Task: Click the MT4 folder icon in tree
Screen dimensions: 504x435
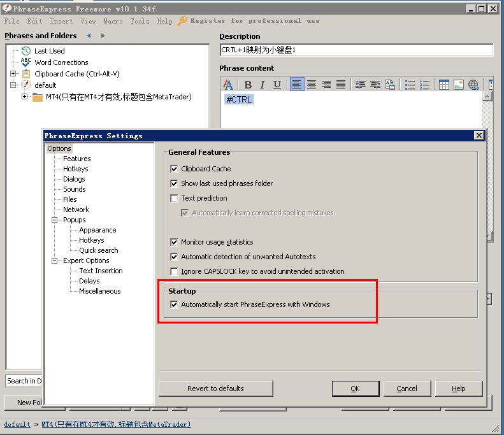Action: [38, 97]
